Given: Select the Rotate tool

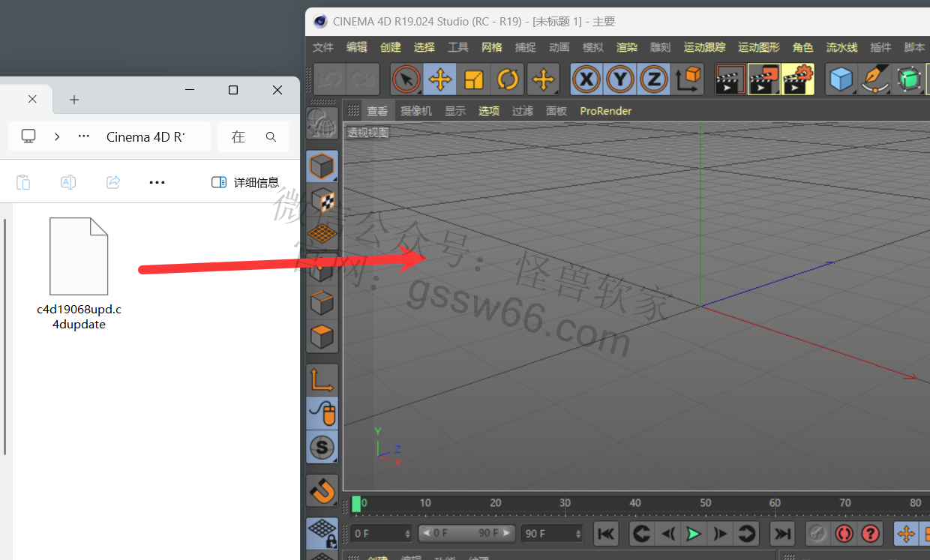Looking at the screenshot, I should pyautogui.click(x=508, y=79).
